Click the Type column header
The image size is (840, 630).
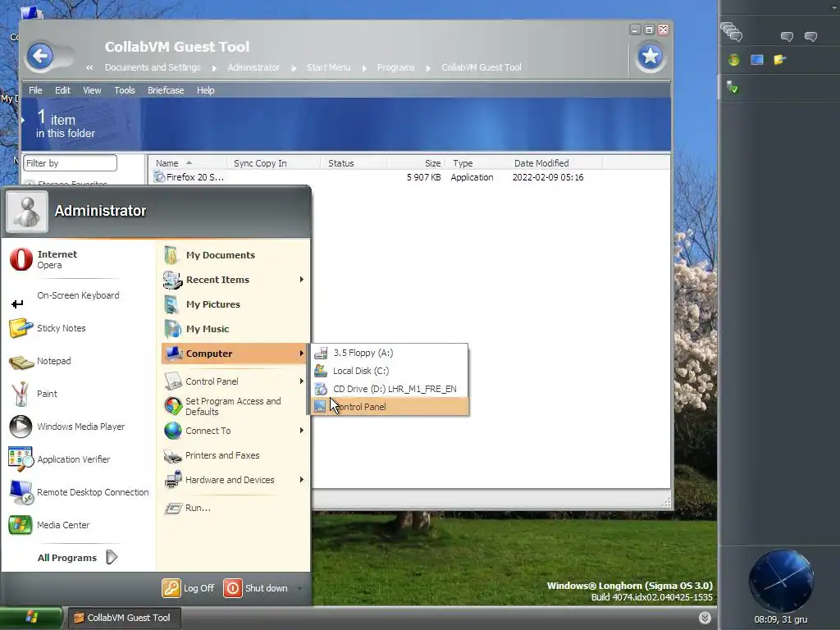click(x=477, y=163)
